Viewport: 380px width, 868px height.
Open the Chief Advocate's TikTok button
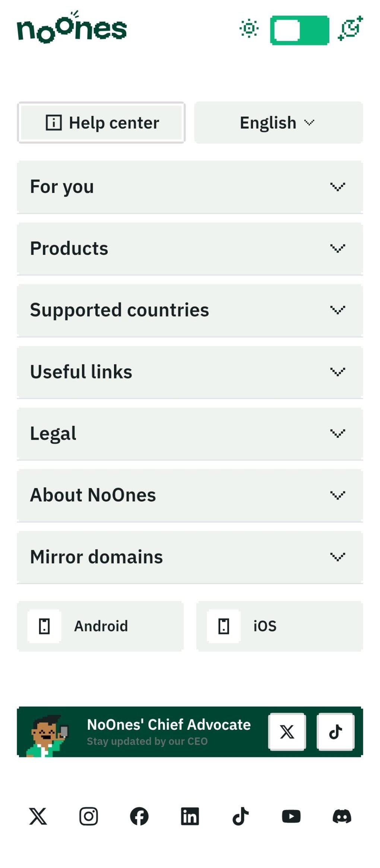tap(335, 732)
